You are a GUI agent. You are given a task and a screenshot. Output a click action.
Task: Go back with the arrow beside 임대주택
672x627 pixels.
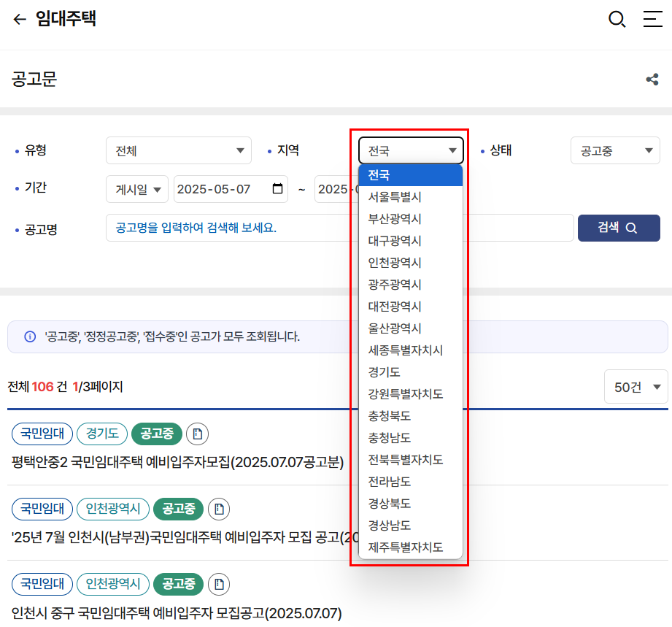point(20,19)
